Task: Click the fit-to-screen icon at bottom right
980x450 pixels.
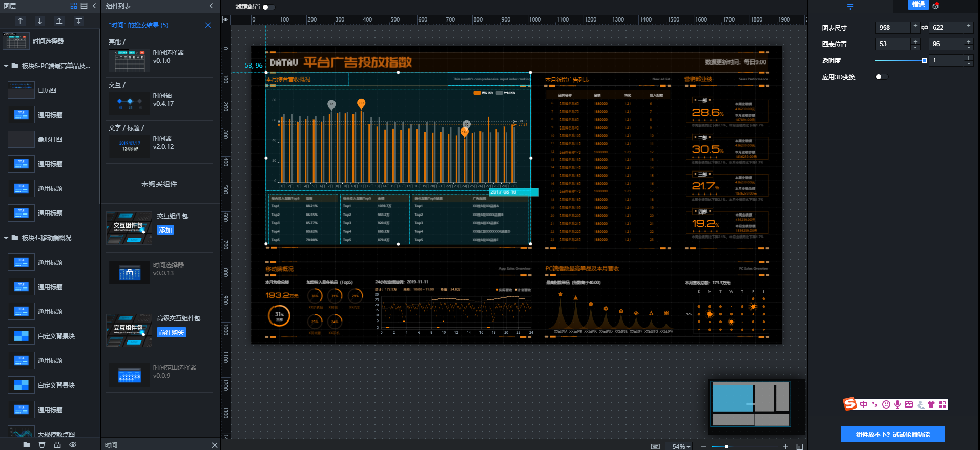Action: [x=800, y=446]
